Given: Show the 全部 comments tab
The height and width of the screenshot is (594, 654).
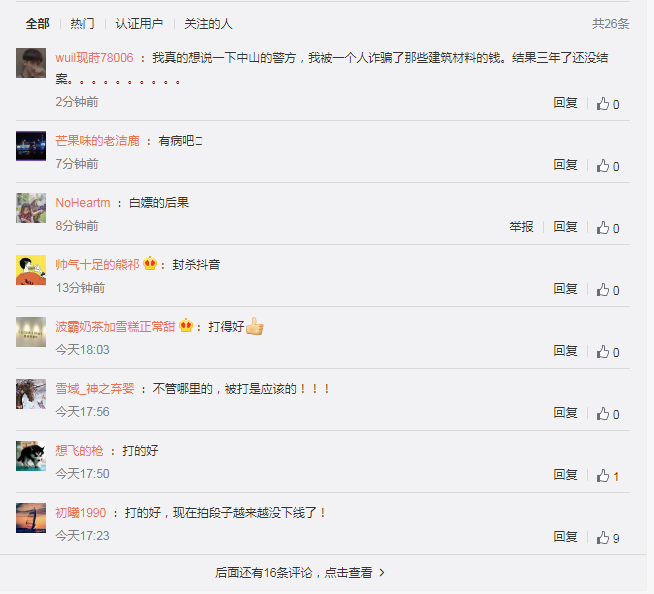Looking at the screenshot, I should click(x=38, y=24).
